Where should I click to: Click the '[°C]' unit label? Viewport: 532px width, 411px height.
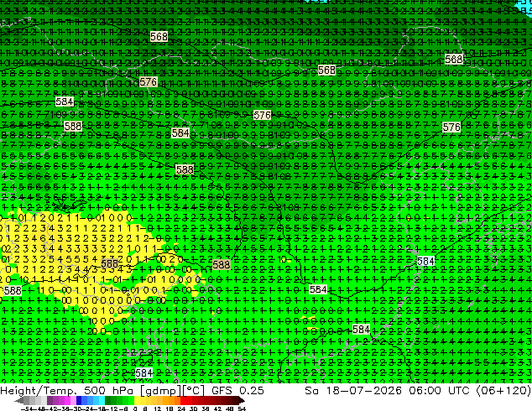coord(194,391)
